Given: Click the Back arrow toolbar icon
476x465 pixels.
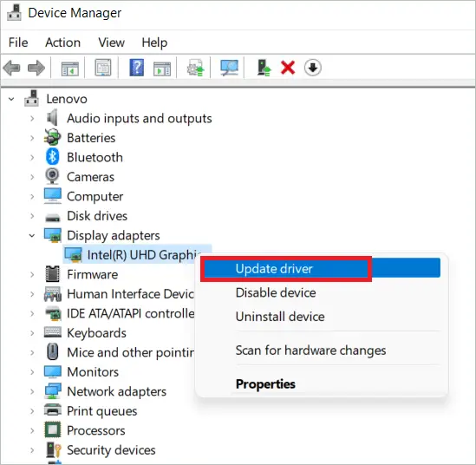Looking at the screenshot, I should click(x=11, y=68).
